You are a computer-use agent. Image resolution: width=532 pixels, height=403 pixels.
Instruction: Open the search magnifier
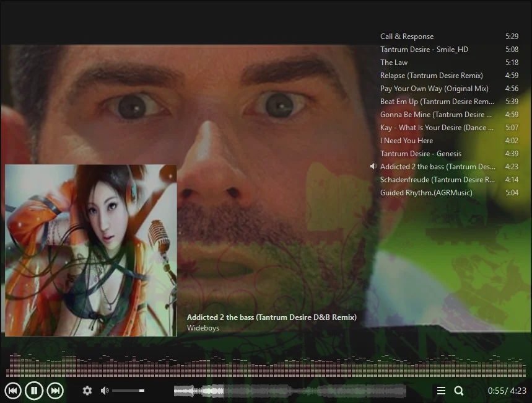[459, 391]
